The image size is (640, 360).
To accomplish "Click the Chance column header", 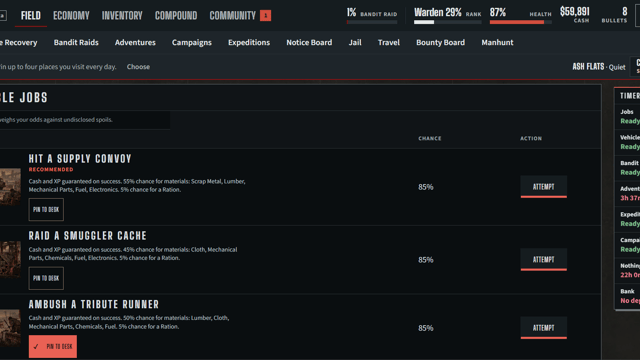I will (x=430, y=138).
